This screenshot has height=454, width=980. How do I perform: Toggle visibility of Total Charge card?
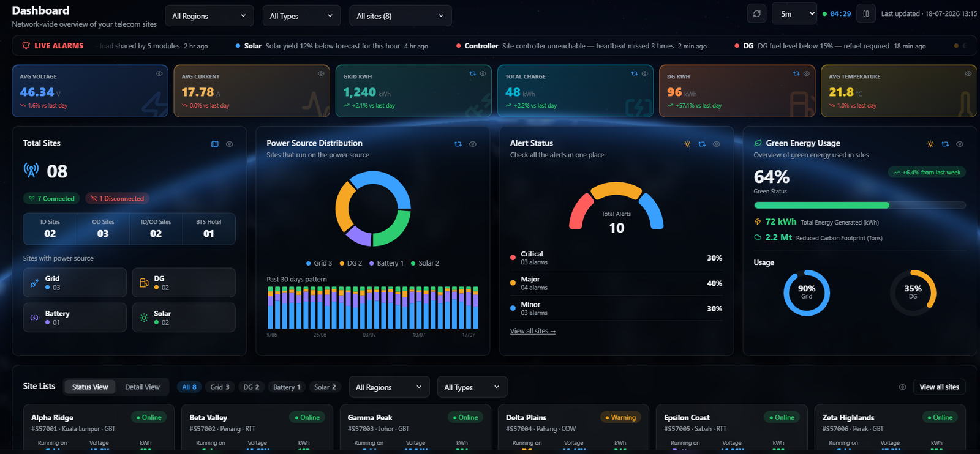pyautogui.click(x=644, y=73)
